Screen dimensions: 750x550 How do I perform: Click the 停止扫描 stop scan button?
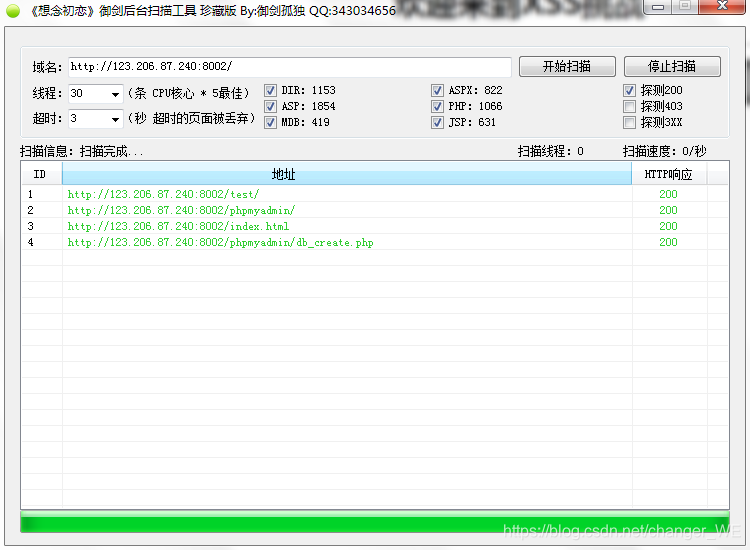pos(672,66)
